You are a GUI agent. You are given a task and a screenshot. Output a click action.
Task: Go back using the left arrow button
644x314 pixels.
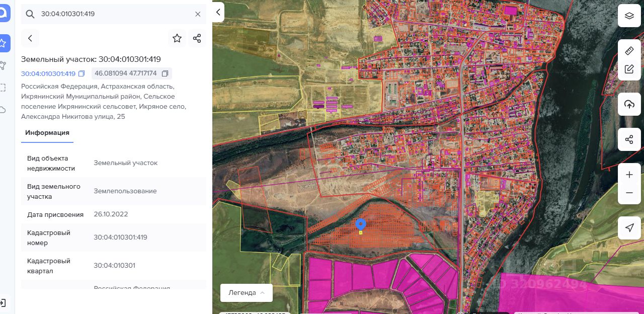pos(30,38)
